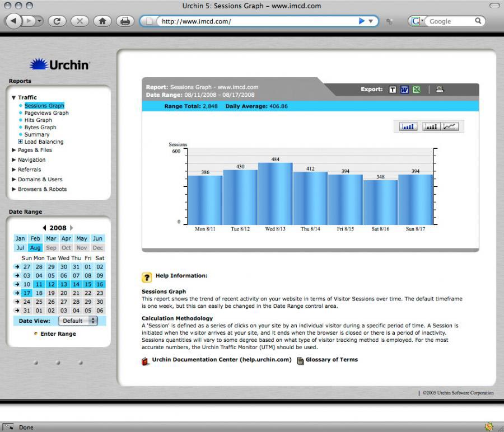Select week starting 24 with its arrow
The image size is (504, 432).
[17, 302]
